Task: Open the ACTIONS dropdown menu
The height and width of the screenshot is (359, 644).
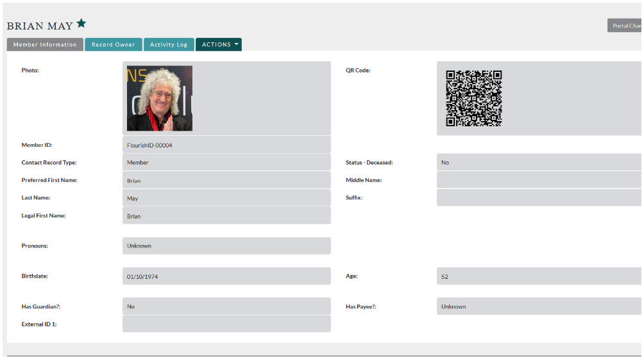Action: tap(219, 45)
